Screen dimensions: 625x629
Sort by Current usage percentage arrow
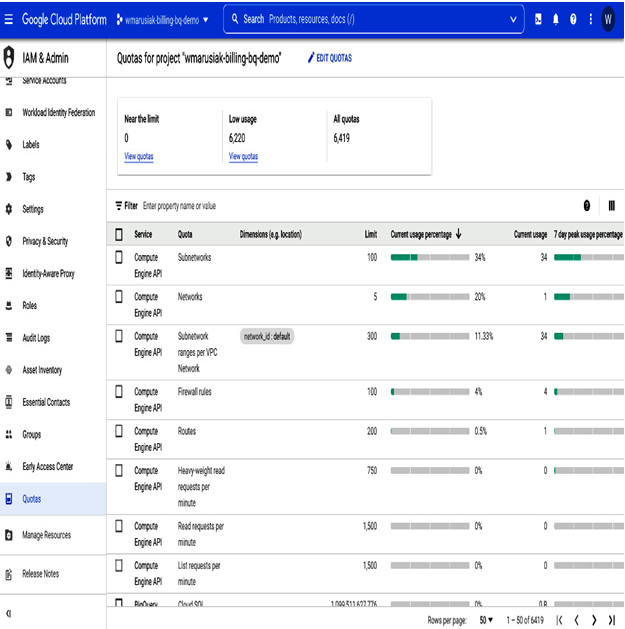(459, 234)
